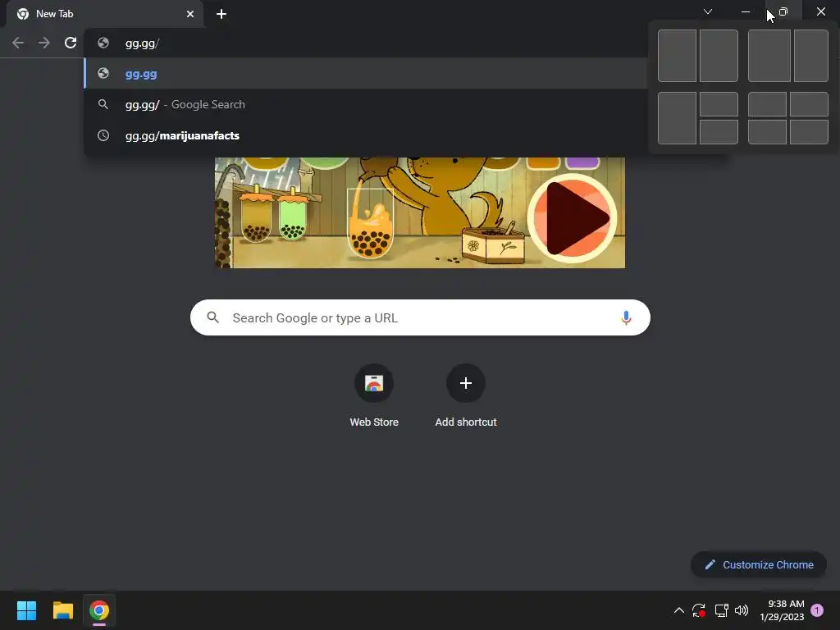Open the network tray icon
Screen dimensions: 840x630
721,610
